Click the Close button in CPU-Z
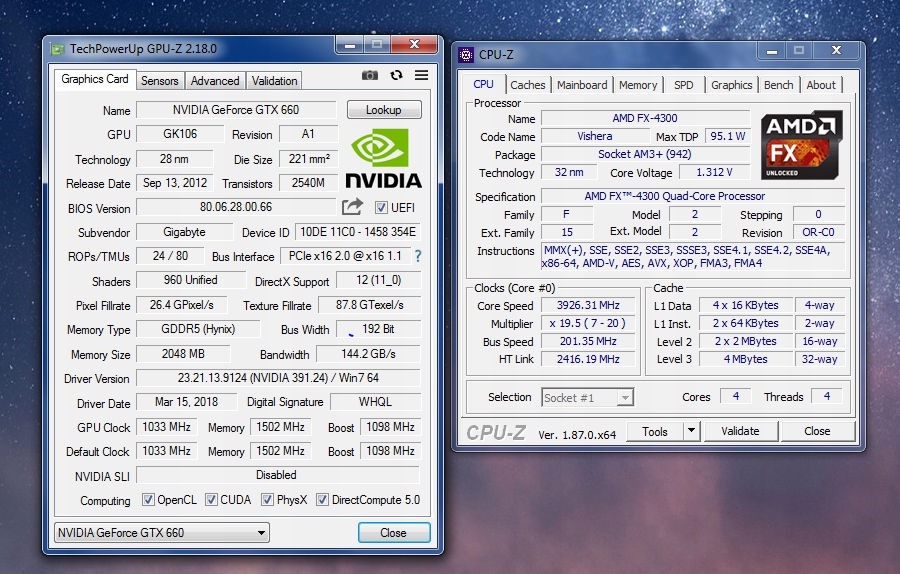Viewport: 900px width, 574px height. tap(817, 431)
